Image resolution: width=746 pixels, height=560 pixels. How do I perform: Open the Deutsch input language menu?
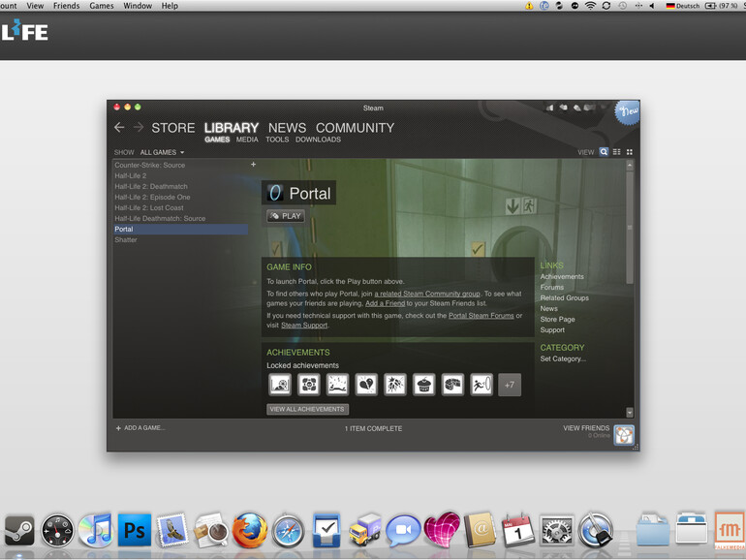[x=683, y=6]
